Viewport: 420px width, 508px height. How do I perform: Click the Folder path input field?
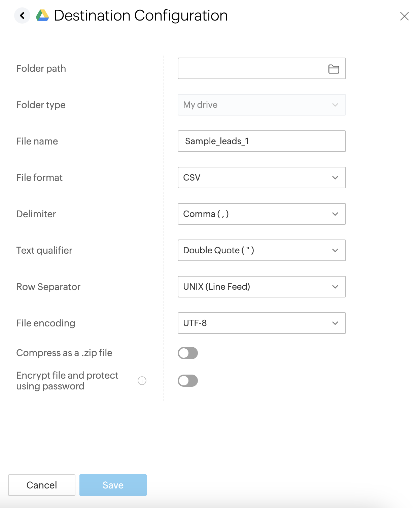(251, 68)
